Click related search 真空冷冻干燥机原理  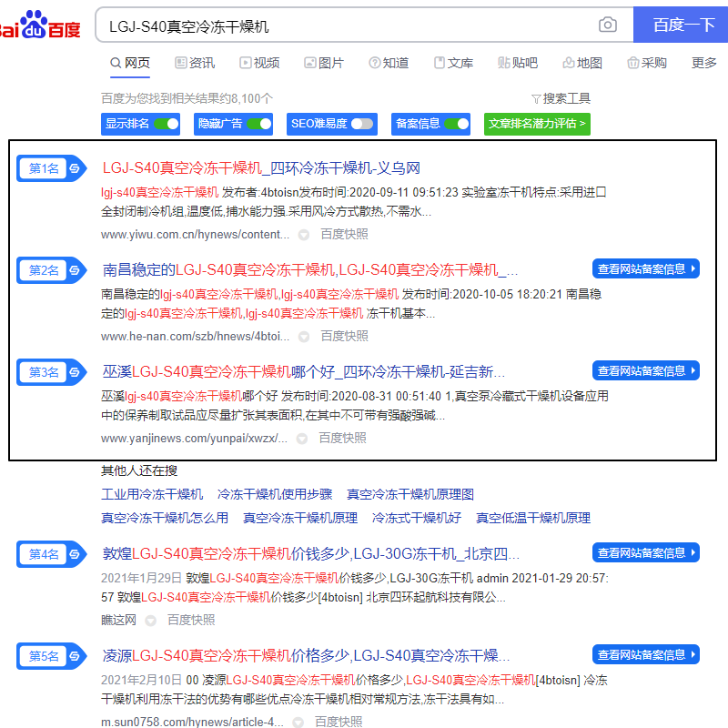[300, 518]
